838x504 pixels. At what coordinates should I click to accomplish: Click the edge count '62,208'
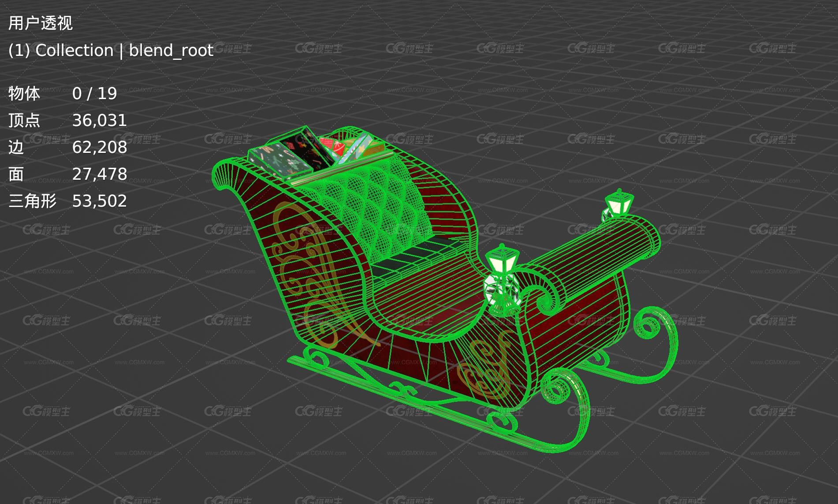click(100, 147)
